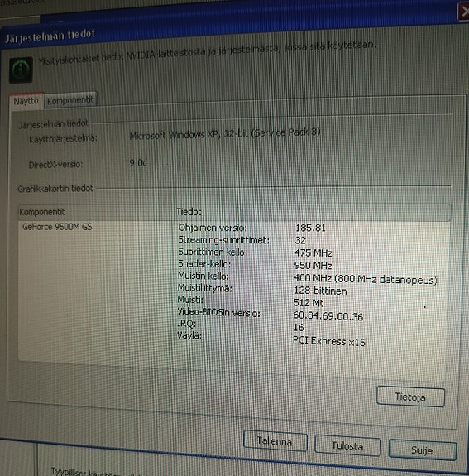The image size is (469, 476).
Task: Select GeForce 9500M GS list entry
Action: (x=57, y=227)
